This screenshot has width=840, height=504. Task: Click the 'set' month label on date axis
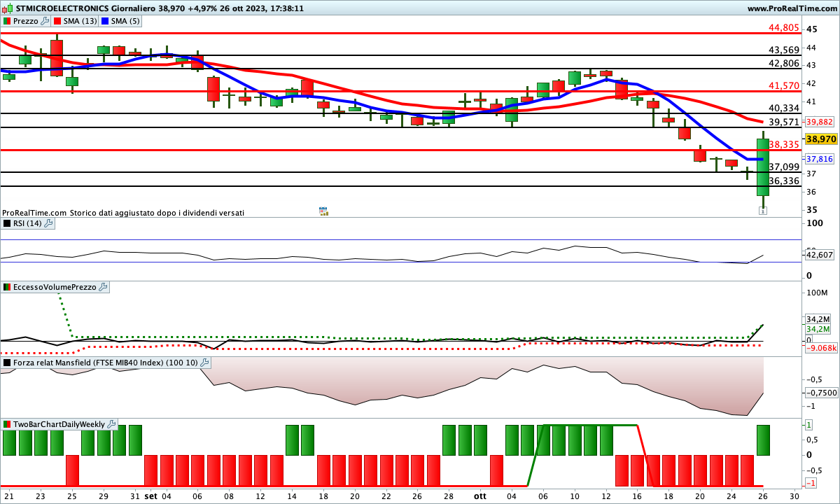[x=150, y=496]
